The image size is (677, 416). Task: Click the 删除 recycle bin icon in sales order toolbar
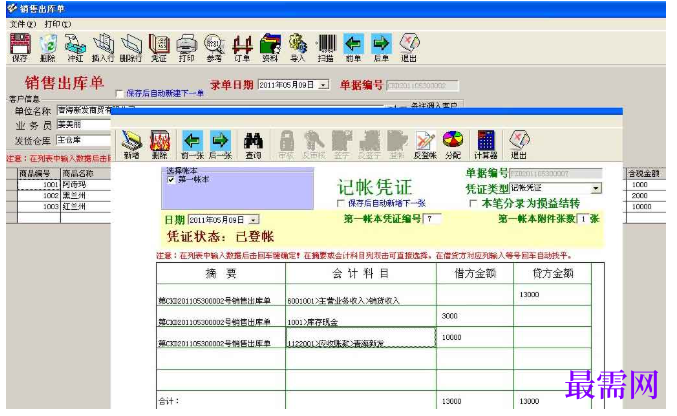(x=47, y=48)
